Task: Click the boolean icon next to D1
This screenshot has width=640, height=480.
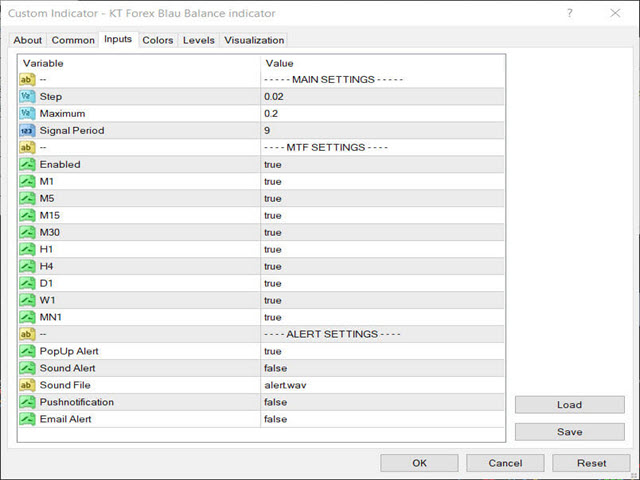Action: [x=27, y=283]
